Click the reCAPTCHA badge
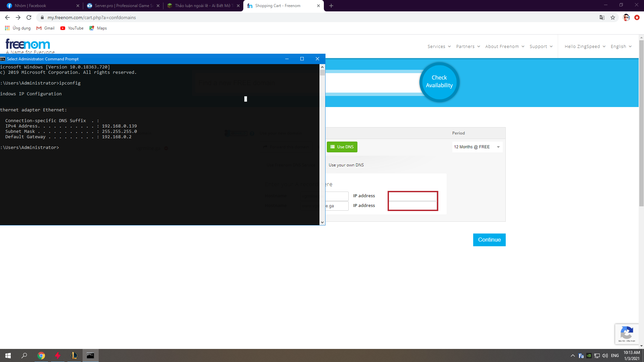 click(627, 334)
